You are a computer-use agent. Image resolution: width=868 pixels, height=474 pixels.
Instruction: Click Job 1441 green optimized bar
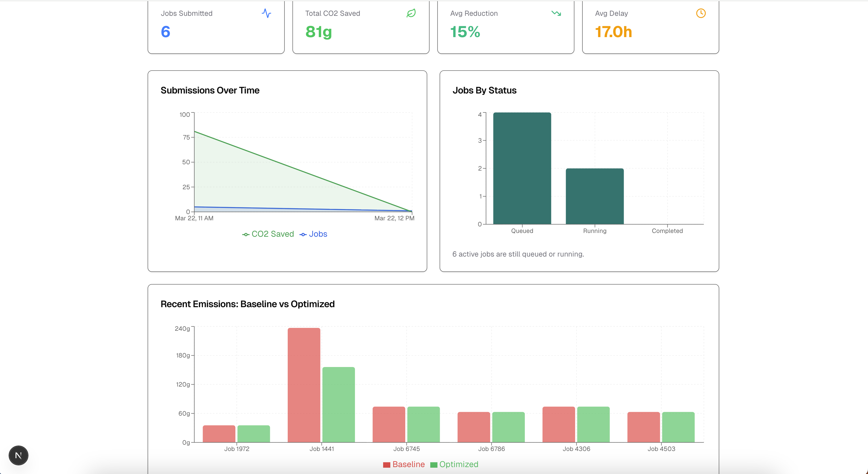338,405
